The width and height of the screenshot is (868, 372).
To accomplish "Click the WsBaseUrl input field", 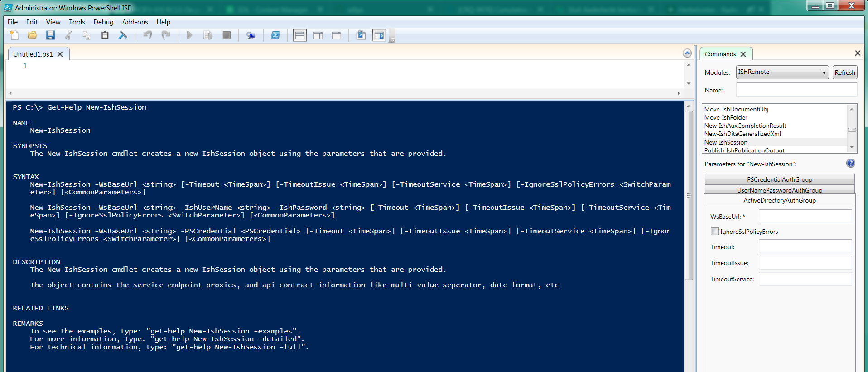I will pyautogui.click(x=805, y=217).
